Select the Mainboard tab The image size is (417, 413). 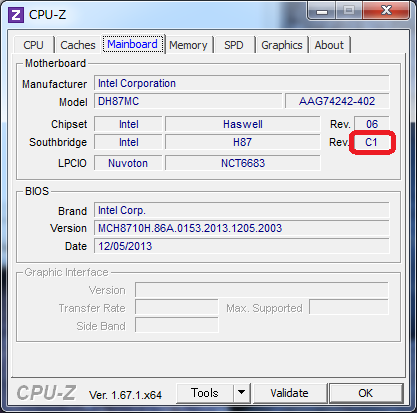tap(133, 44)
